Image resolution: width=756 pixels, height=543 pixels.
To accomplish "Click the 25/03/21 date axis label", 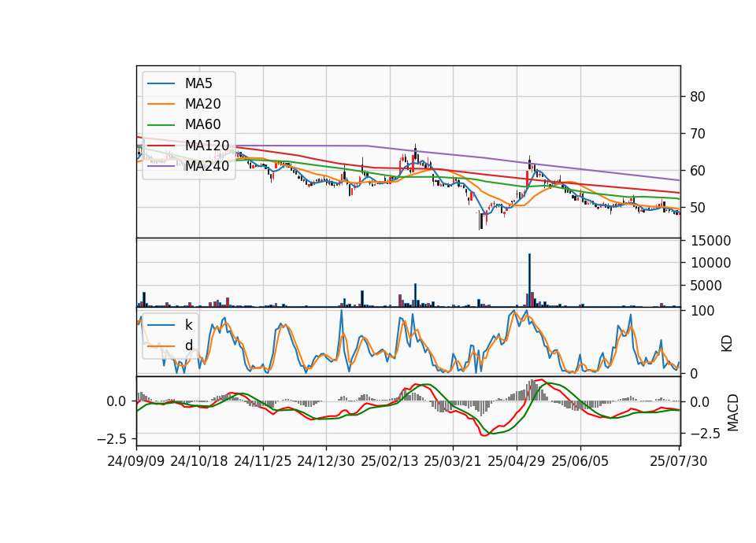I will pos(453,461).
